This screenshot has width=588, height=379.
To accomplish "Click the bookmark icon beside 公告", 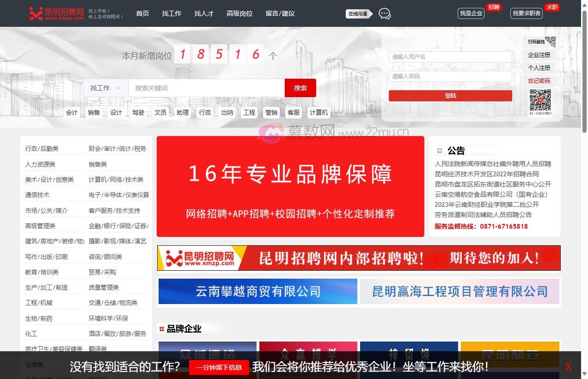I will click(x=440, y=150).
